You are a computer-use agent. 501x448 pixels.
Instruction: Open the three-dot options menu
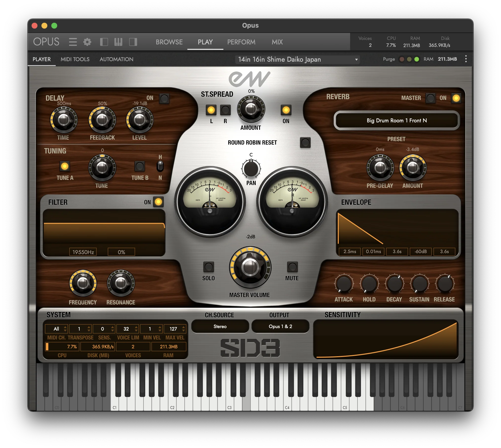point(466,59)
